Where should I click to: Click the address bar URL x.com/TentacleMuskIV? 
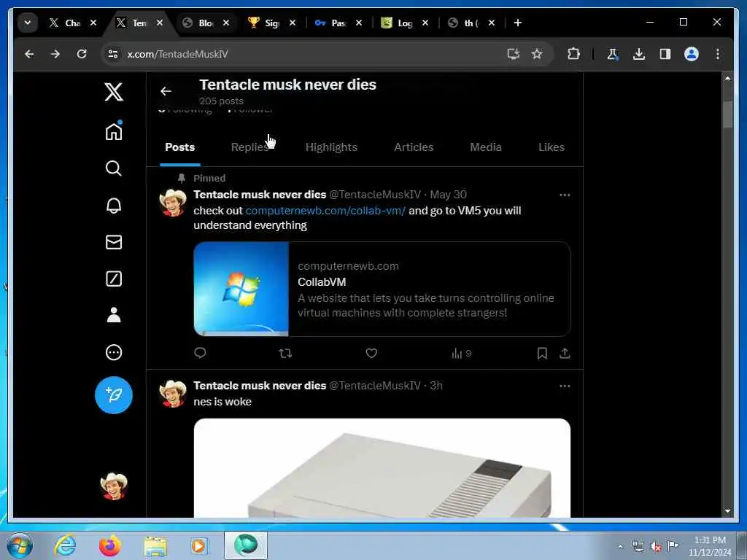tap(177, 54)
